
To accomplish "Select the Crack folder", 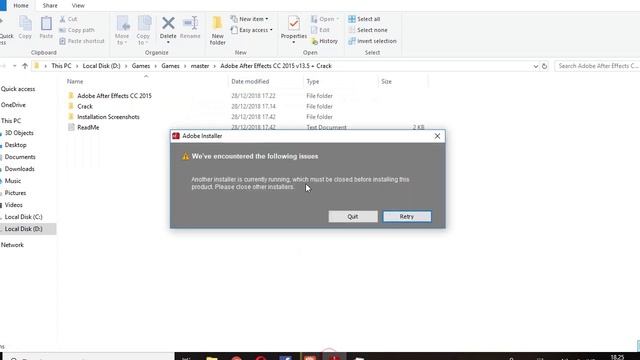I will (x=85, y=107).
